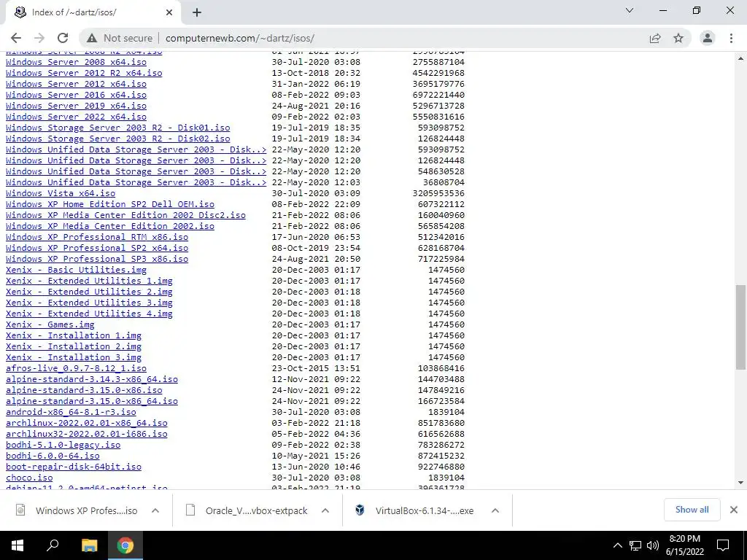The image size is (747, 560).
Task: Download choco.iso
Action: [29, 478]
